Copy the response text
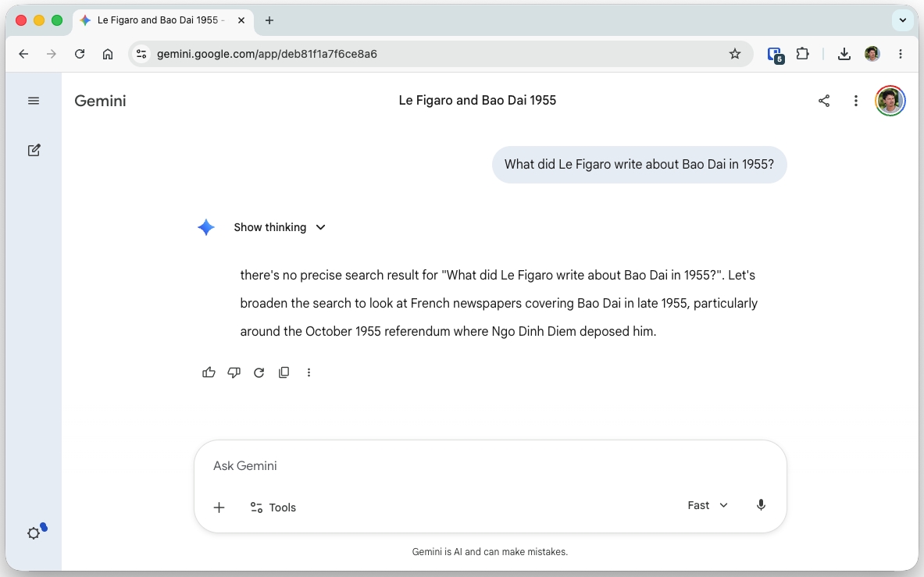 tap(284, 372)
